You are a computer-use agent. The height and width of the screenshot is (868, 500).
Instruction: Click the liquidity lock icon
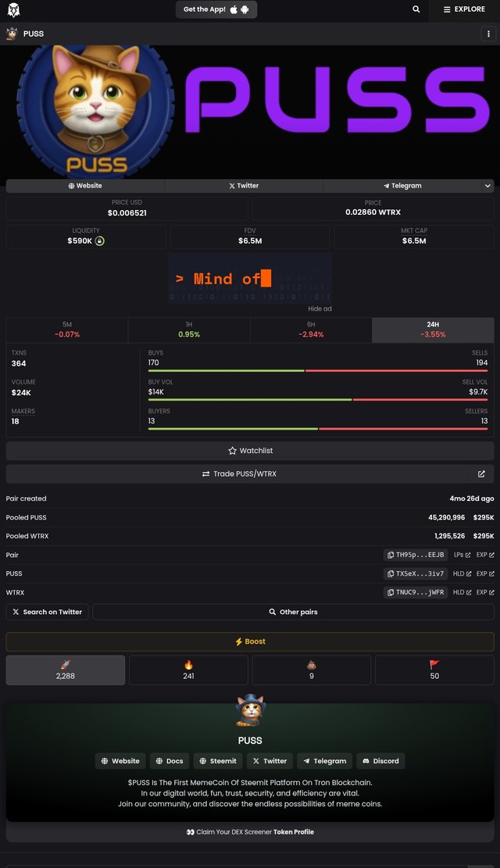coord(100,241)
